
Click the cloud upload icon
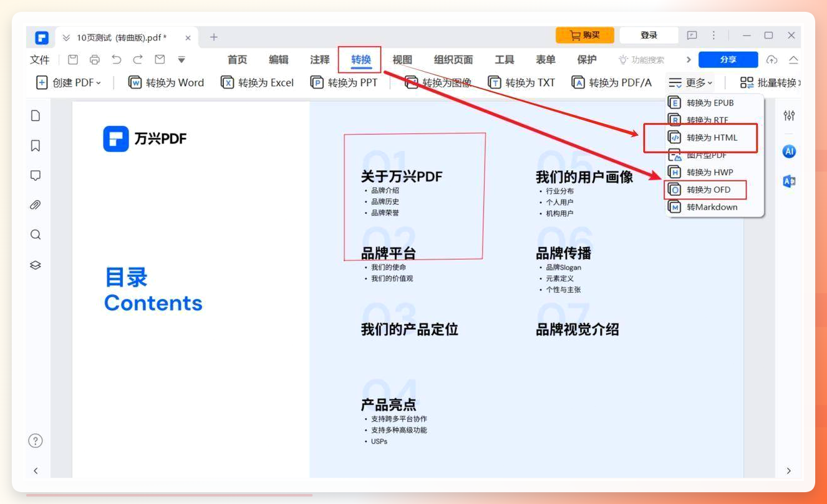pyautogui.click(x=772, y=60)
